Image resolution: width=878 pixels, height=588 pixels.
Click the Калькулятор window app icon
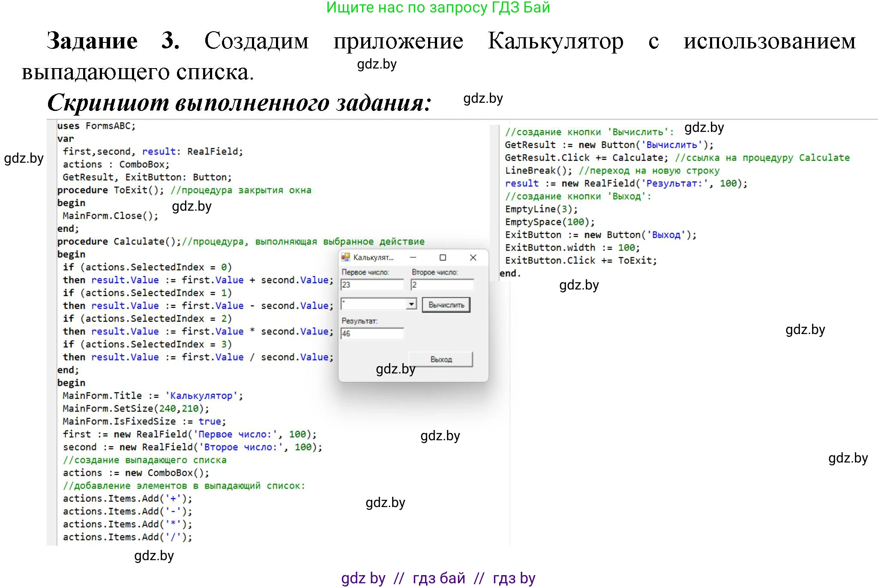tap(345, 257)
